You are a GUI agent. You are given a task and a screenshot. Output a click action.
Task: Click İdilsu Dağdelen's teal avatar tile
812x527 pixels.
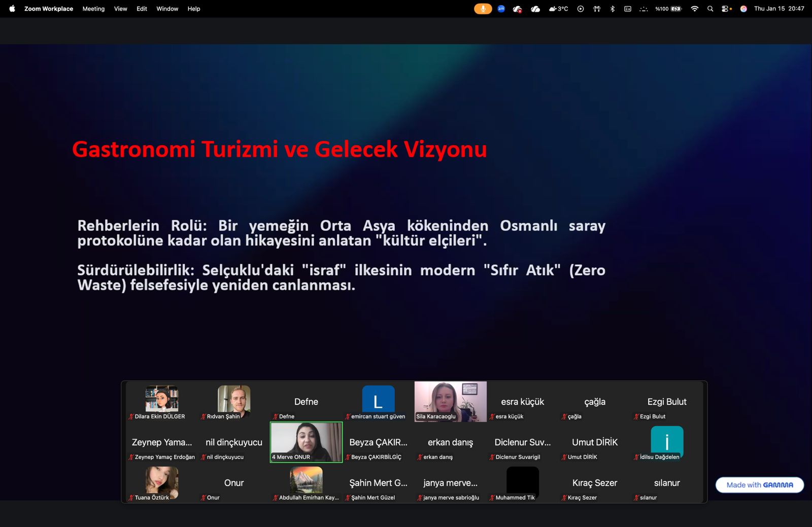pos(667,441)
